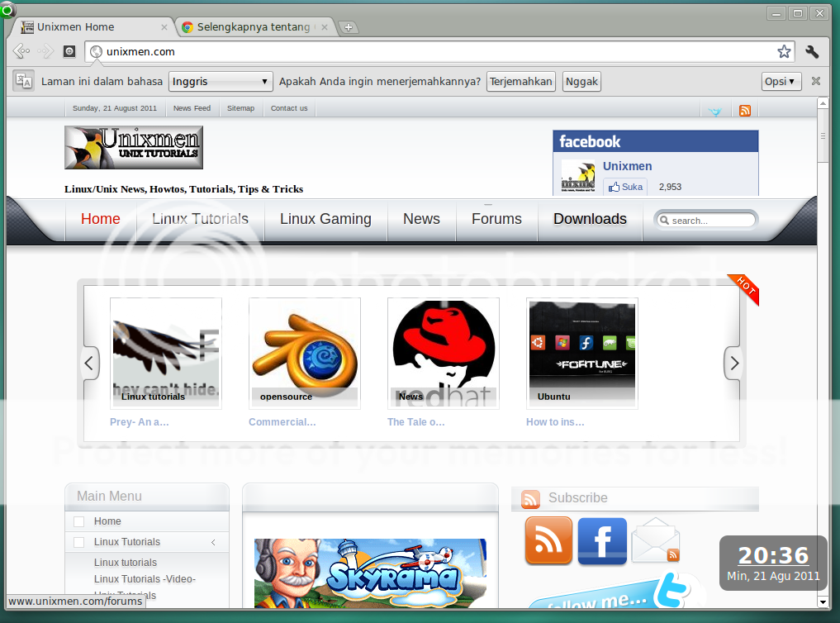The width and height of the screenshot is (840, 623).
Task: Expand the Linux Tutorials menu chevron
Action: click(213, 542)
